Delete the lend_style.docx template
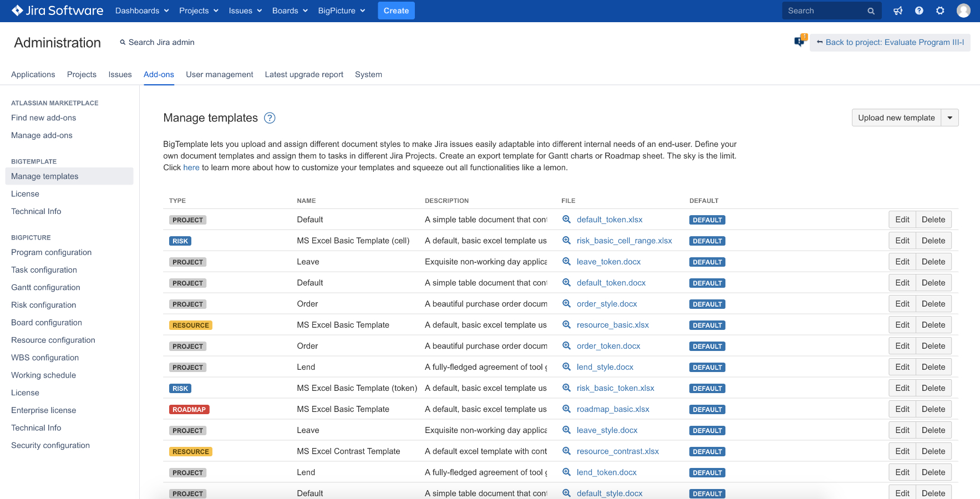Image resolution: width=980 pixels, height=499 pixels. point(933,367)
